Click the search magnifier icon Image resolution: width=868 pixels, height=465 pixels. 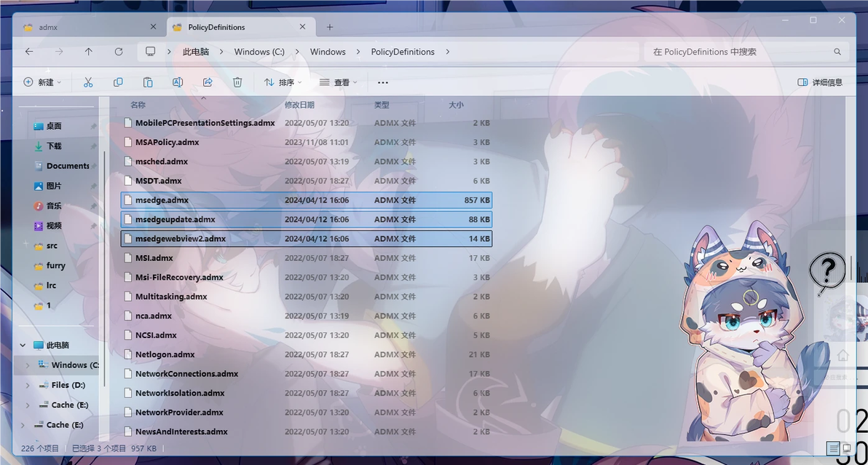click(x=837, y=52)
